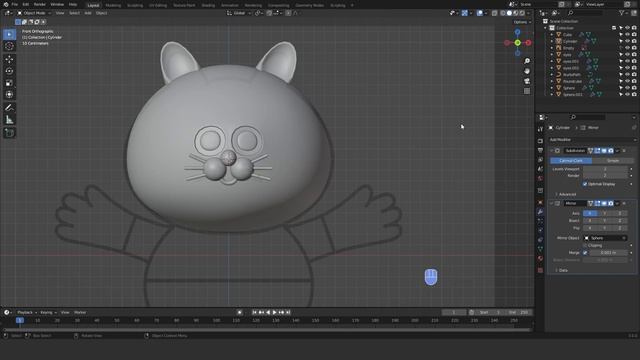Switch perspective/orthographic grid gizmo icon
This screenshot has height=360, width=640.
[x=527, y=91]
